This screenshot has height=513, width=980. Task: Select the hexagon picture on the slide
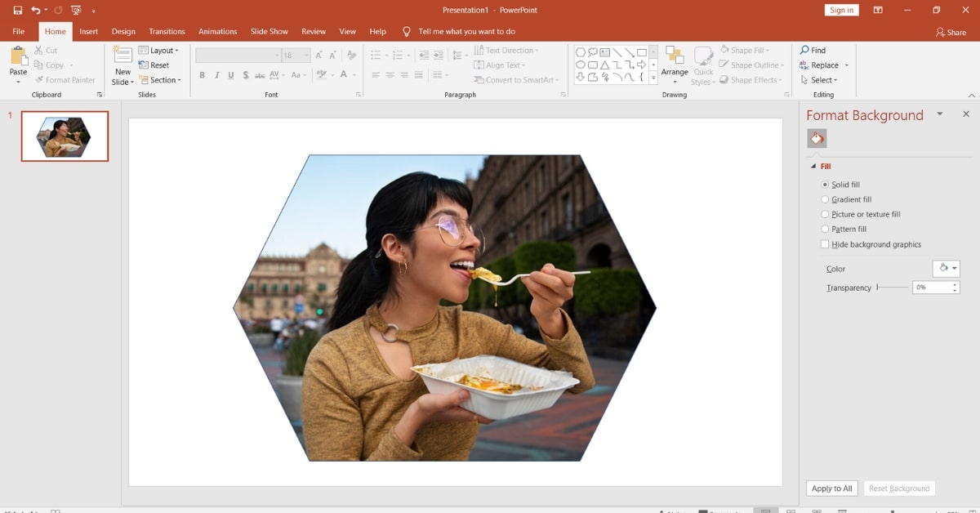(445, 308)
